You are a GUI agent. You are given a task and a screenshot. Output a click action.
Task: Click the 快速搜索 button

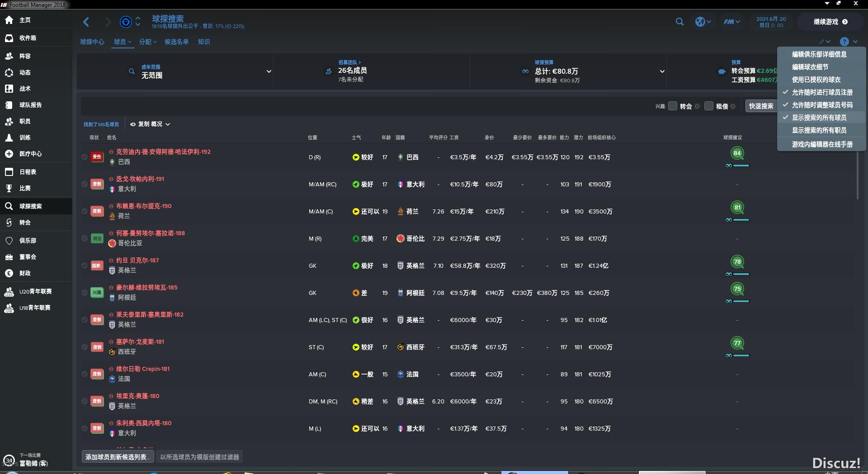761,106
